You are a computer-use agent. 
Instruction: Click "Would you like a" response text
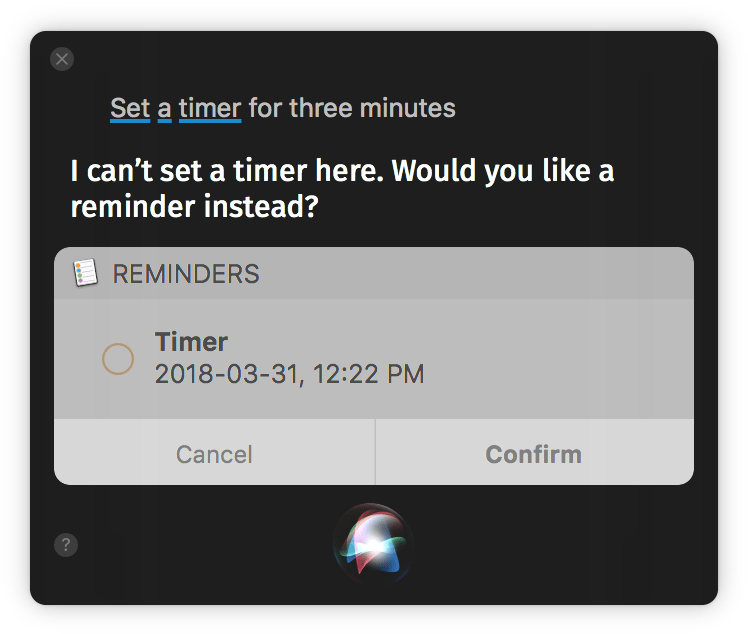point(503,171)
